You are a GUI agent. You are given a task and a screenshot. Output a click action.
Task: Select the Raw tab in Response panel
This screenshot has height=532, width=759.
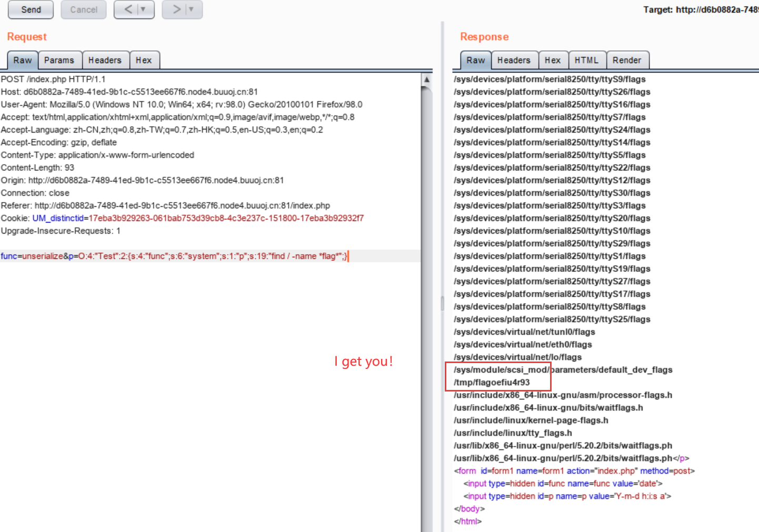click(x=475, y=61)
